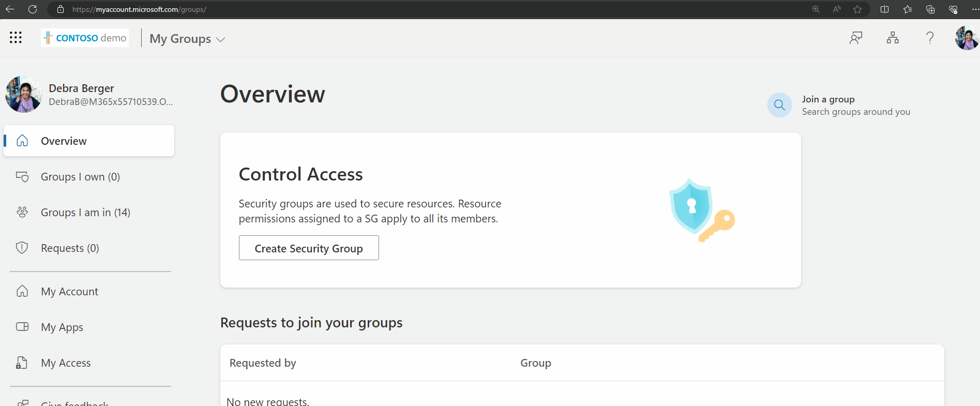
Task: Add page to favorites star icon
Action: 857,9
